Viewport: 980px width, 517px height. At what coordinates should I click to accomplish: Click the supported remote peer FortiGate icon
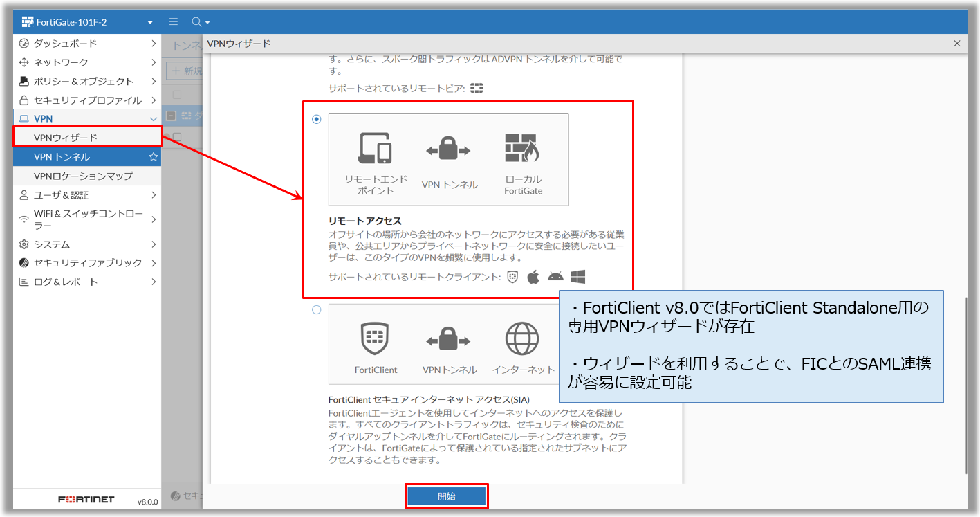pyautogui.click(x=477, y=89)
